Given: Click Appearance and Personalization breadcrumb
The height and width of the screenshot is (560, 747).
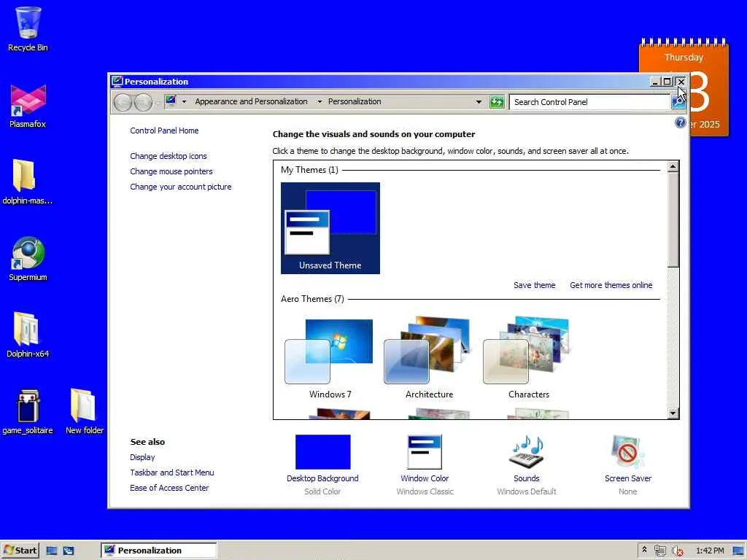Looking at the screenshot, I should click(251, 101).
